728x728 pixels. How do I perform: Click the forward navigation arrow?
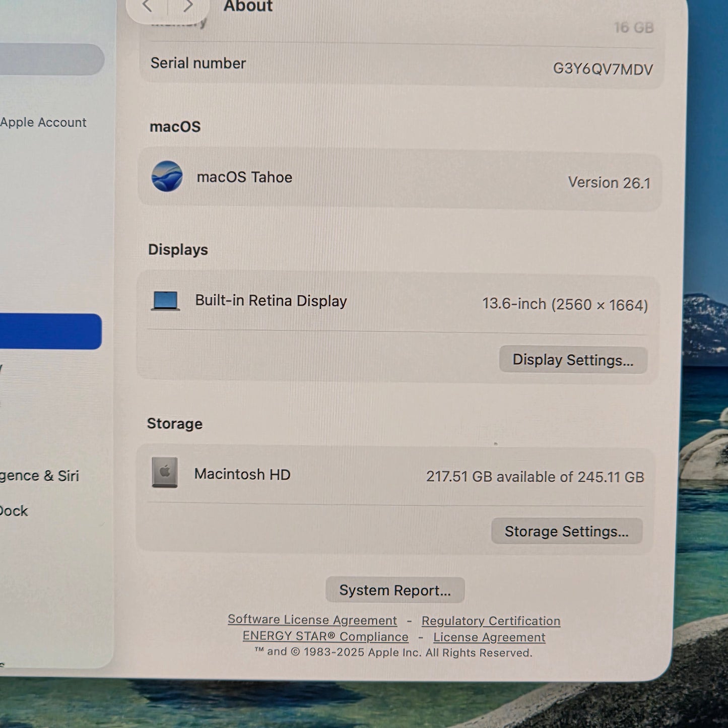(x=187, y=6)
